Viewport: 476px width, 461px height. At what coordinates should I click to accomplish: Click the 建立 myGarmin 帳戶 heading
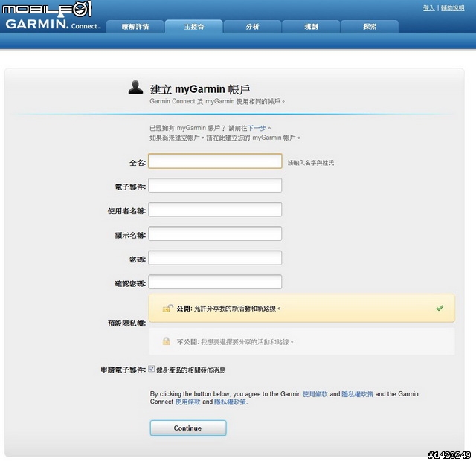200,89
